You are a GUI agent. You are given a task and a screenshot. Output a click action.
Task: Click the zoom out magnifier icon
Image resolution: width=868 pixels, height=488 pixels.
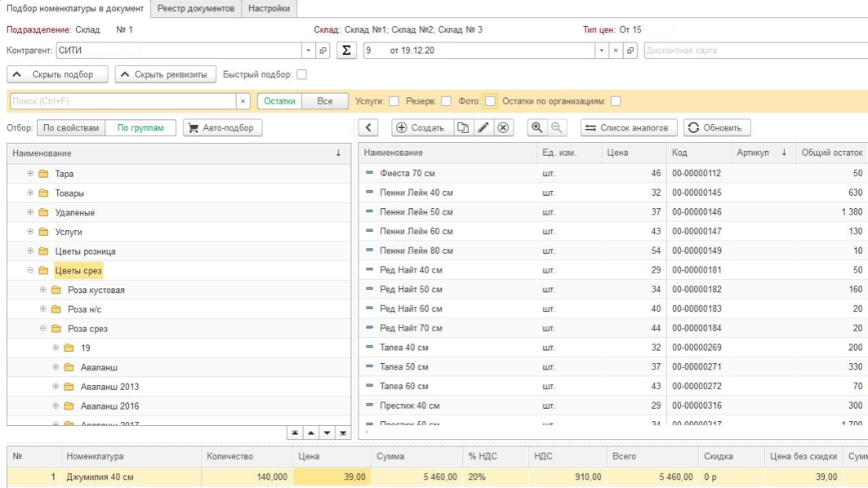[x=556, y=127]
